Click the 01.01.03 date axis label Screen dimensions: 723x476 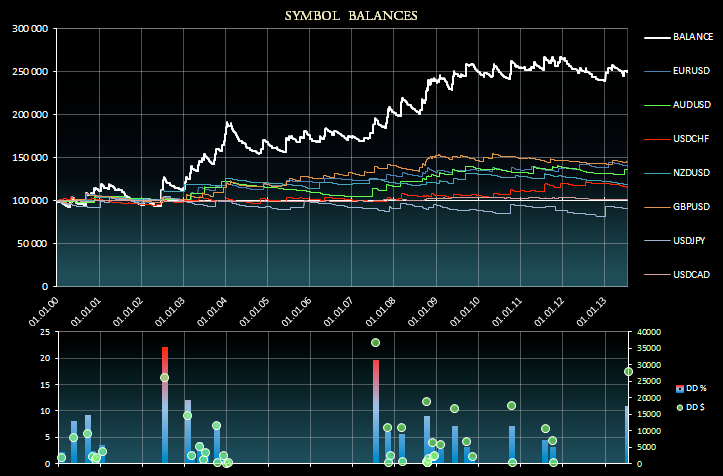click(x=170, y=311)
